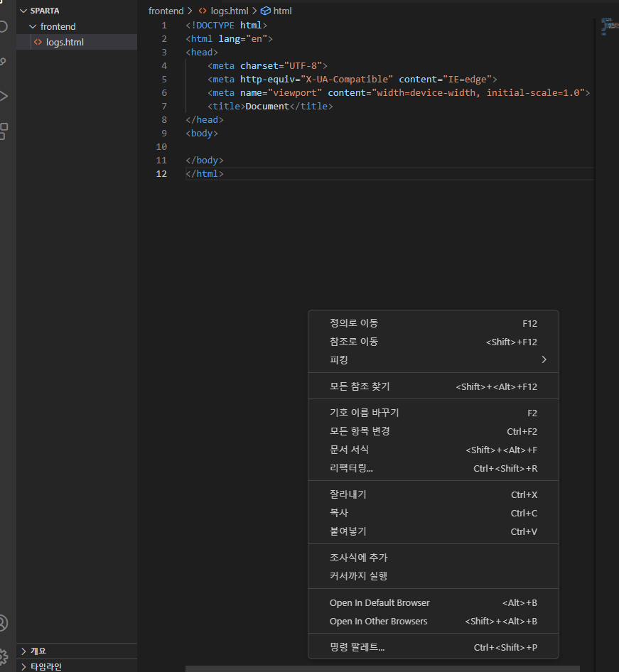Screen dimensions: 619x672
Task: Click the </html> closing tag on line 12
Action: [x=205, y=173]
